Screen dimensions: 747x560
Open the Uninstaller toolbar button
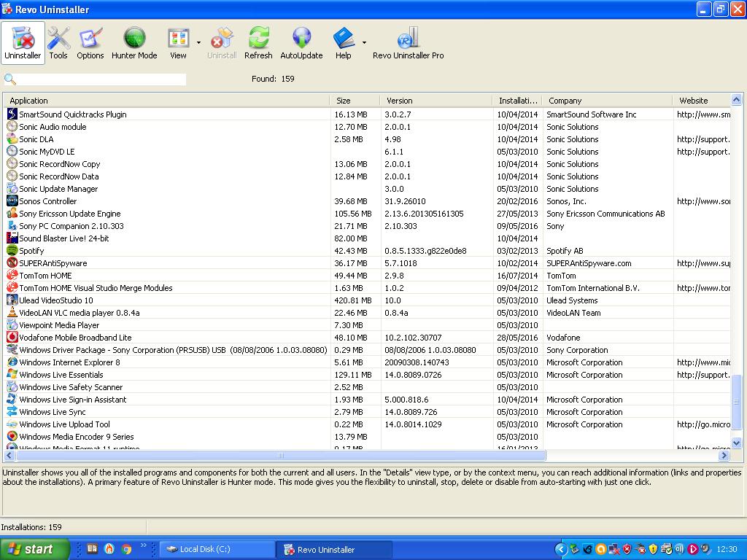pyautogui.click(x=23, y=43)
